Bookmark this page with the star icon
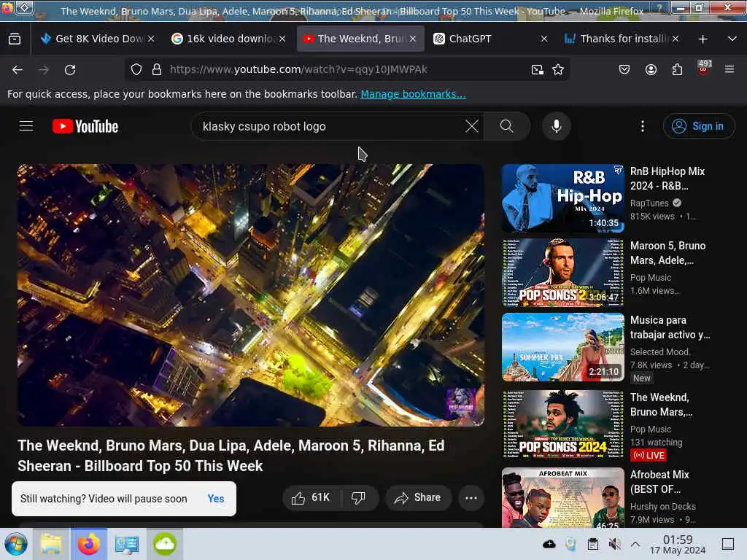747x560 pixels. point(558,70)
